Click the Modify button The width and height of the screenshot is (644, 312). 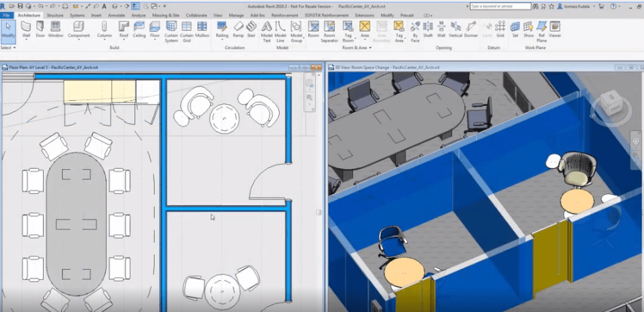point(8,29)
